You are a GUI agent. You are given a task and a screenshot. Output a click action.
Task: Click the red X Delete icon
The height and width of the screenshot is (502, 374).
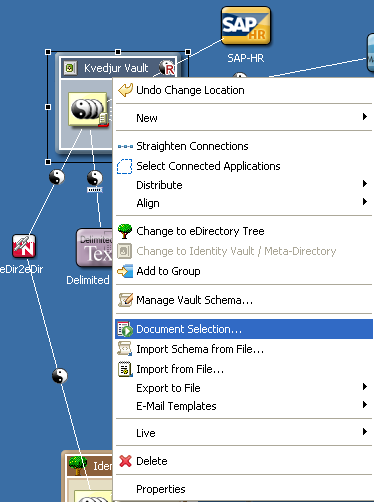point(125,461)
